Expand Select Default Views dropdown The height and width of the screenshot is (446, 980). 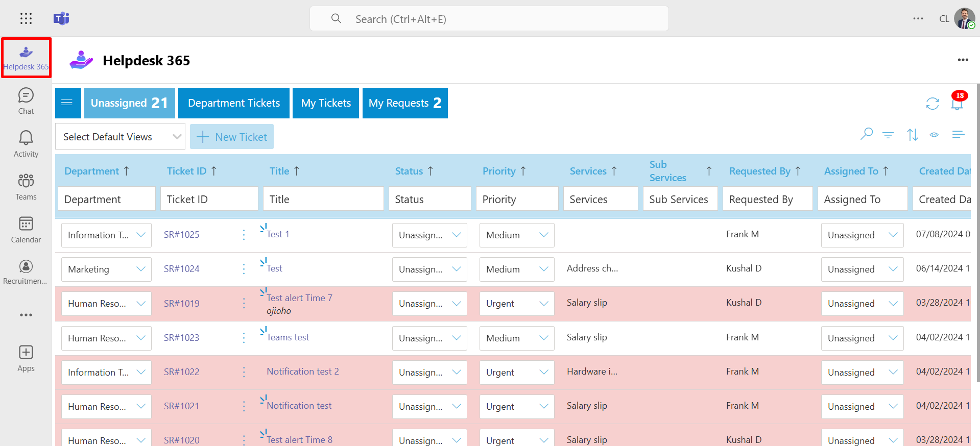120,137
